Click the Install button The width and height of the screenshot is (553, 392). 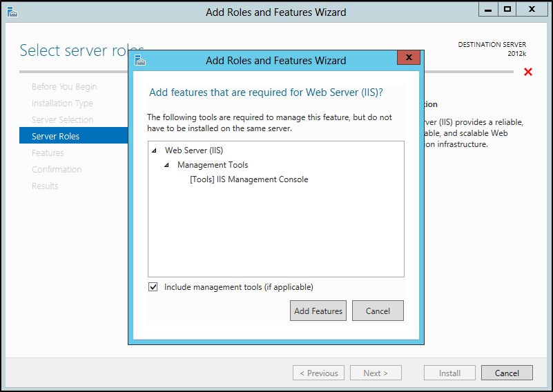click(x=449, y=373)
